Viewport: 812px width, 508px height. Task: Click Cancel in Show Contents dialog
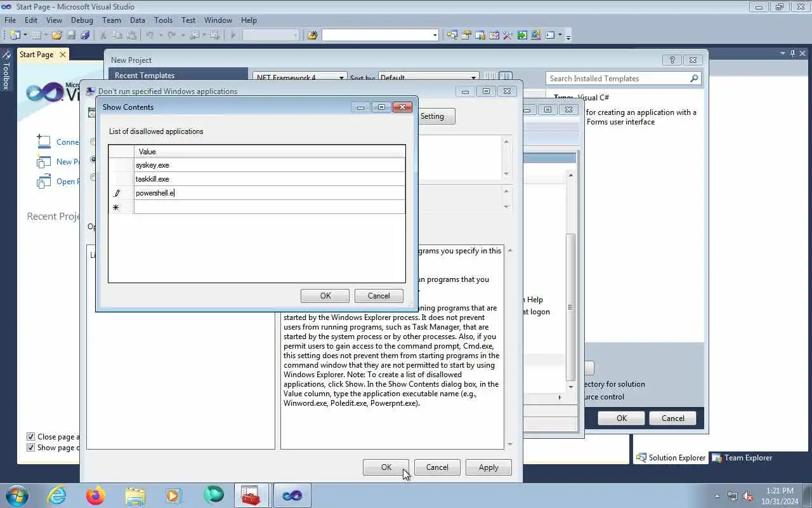(379, 296)
